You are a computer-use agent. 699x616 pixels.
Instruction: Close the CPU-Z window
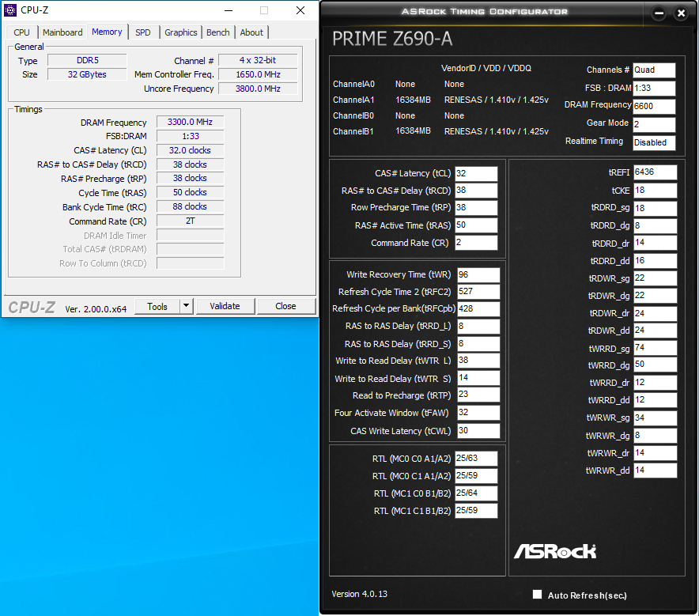click(300, 10)
